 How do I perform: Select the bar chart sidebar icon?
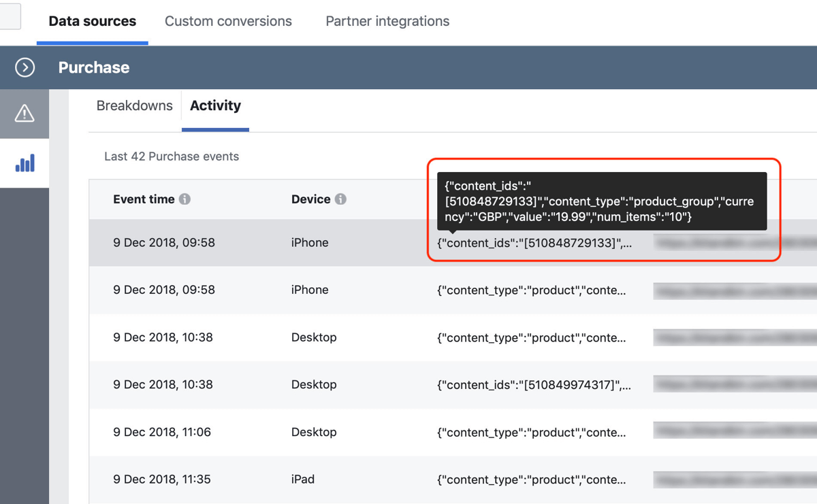tap(25, 163)
